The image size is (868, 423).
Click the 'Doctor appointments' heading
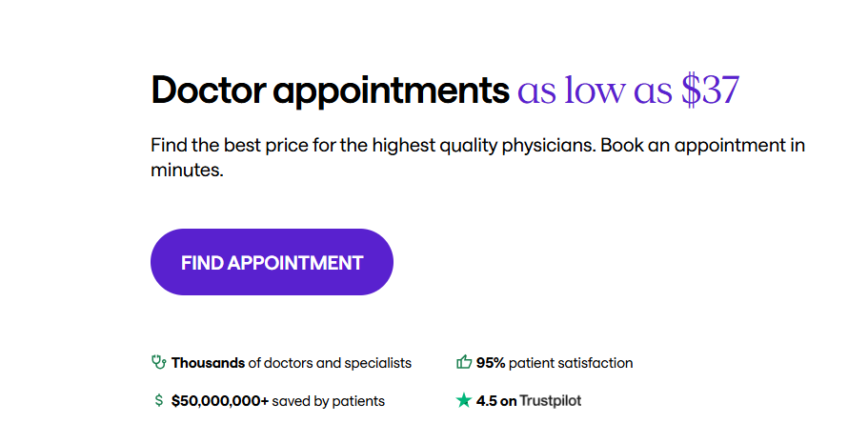tap(330, 91)
